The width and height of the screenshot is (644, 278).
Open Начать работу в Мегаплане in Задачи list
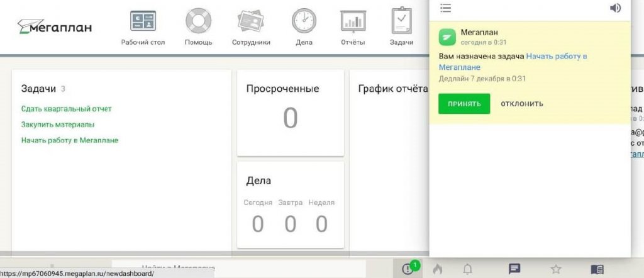coord(70,140)
